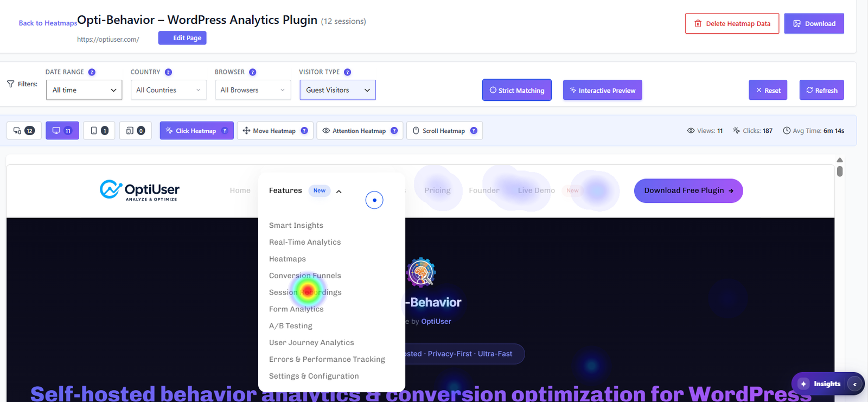Viewport: 868px width, 402px height.
Task: Click the Country help icon
Action: 168,72
